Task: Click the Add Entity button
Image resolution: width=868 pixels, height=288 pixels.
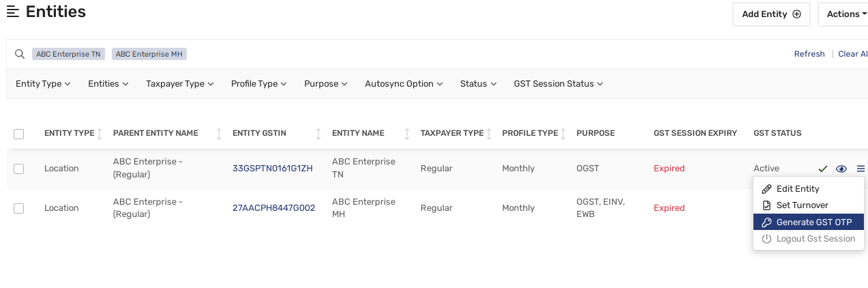Action: tap(771, 14)
